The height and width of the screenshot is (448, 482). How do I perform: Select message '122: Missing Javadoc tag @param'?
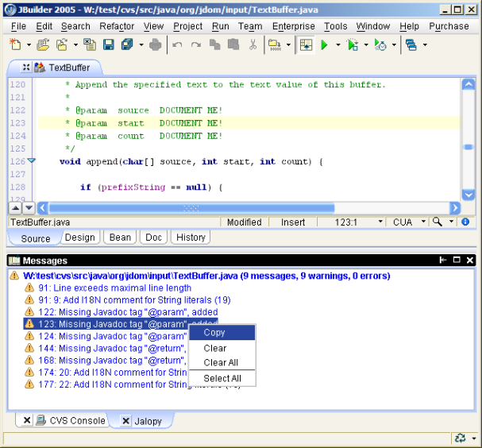pos(128,312)
